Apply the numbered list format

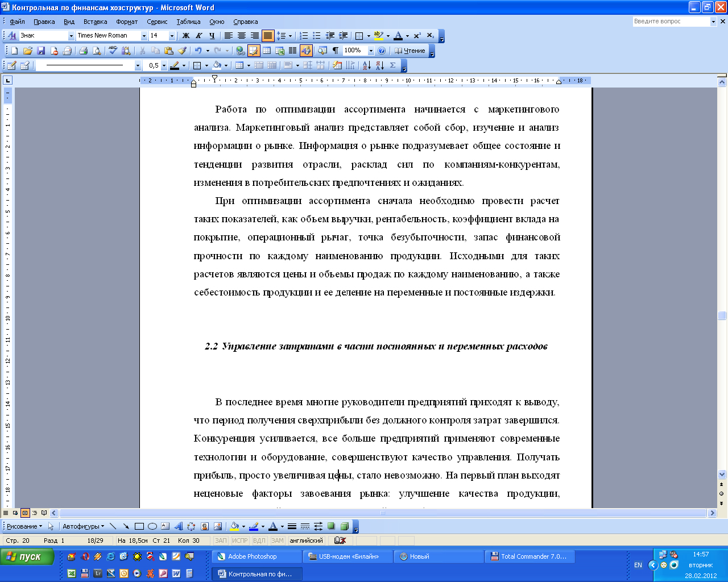pos(304,35)
